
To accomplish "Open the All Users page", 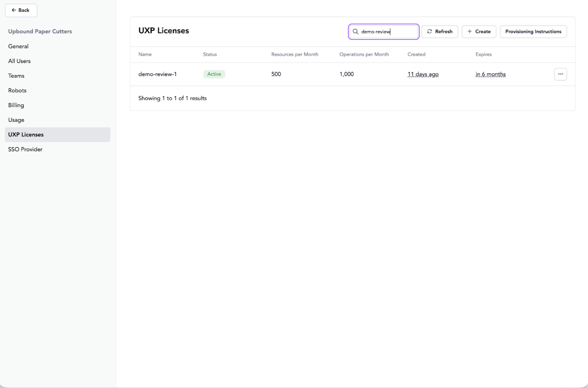I will [19, 61].
